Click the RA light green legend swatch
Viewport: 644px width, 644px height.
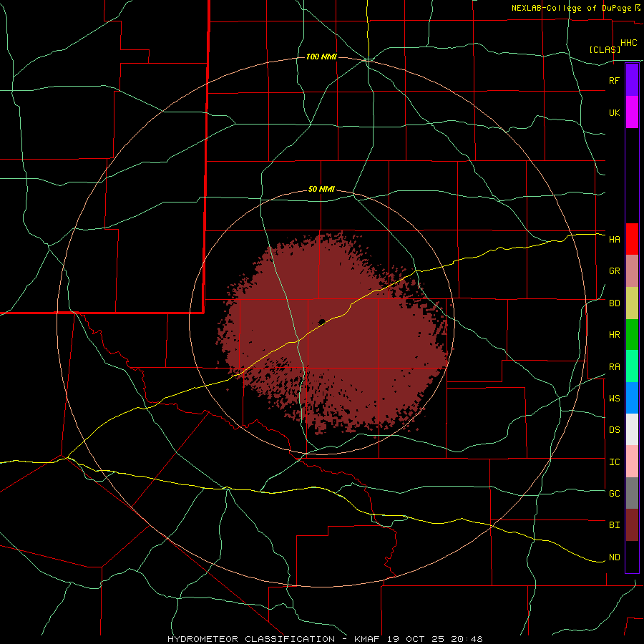coord(632,366)
